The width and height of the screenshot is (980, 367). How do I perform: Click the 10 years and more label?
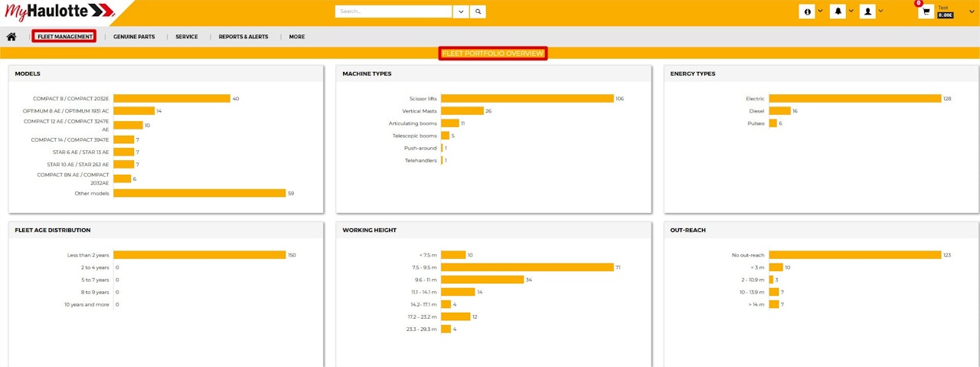pyautogui.click(x=87, y=304)
